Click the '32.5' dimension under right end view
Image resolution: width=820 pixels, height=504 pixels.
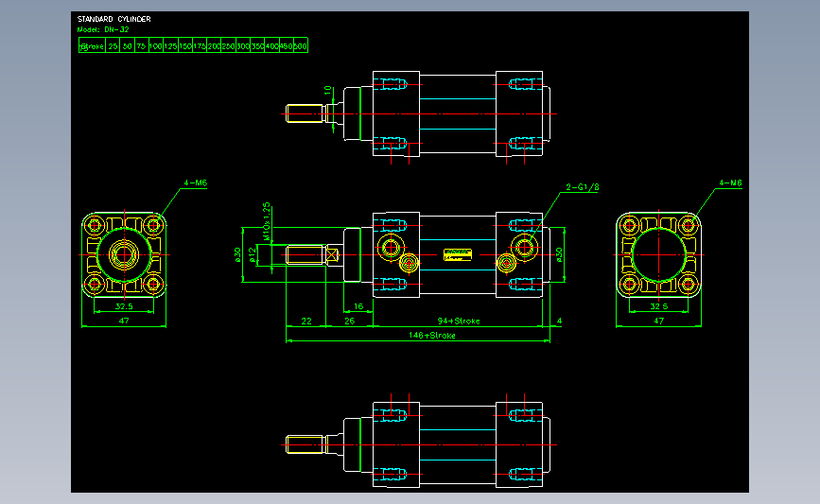tap(659, 306)
